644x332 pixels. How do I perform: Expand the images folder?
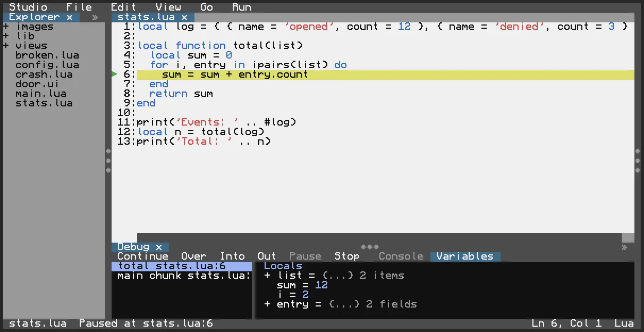[x=6, y=27]
